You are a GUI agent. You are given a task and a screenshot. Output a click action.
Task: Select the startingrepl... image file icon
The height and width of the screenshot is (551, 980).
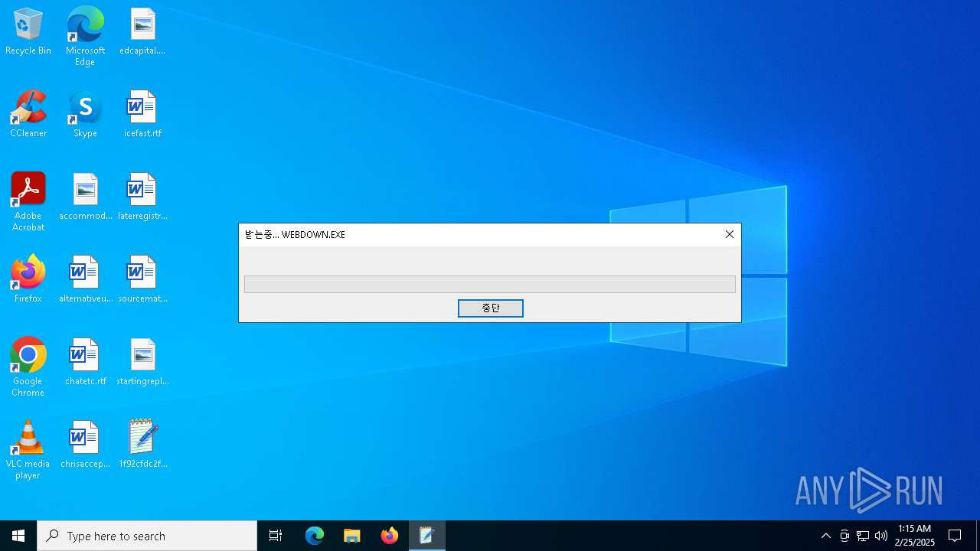click(142, 363)
